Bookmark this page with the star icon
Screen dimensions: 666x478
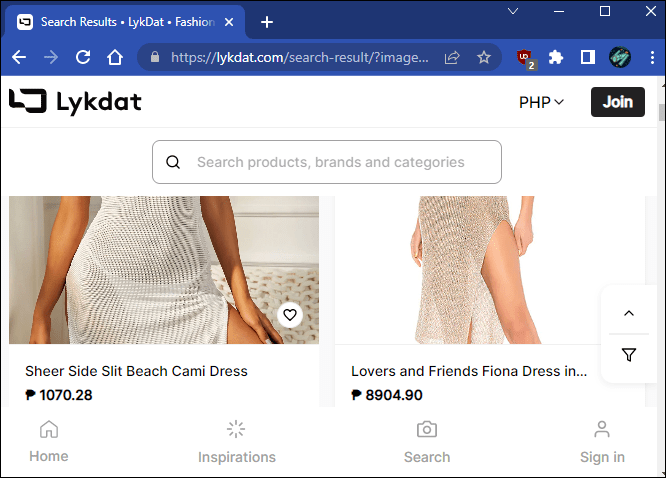click(484, 58)
